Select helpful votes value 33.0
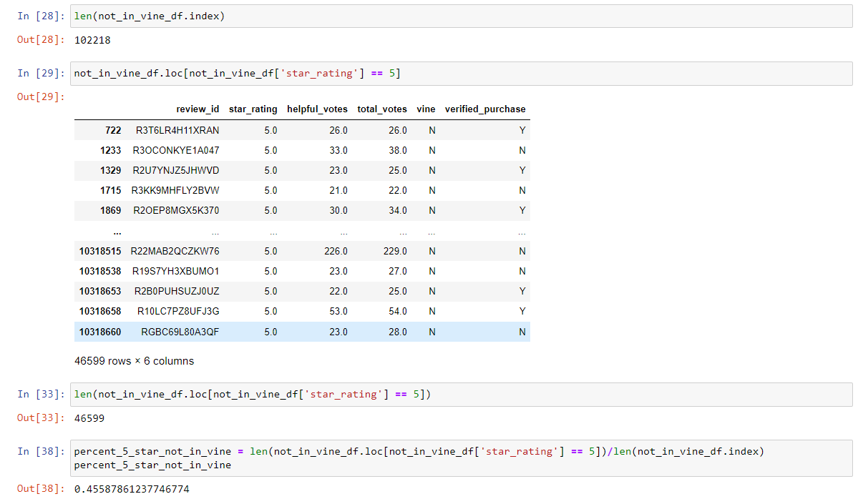This screenshot has height=504, width=858. coord(338,150)
